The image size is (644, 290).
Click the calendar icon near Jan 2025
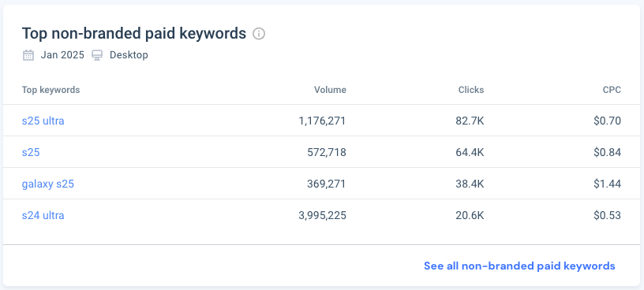[28, 55]
